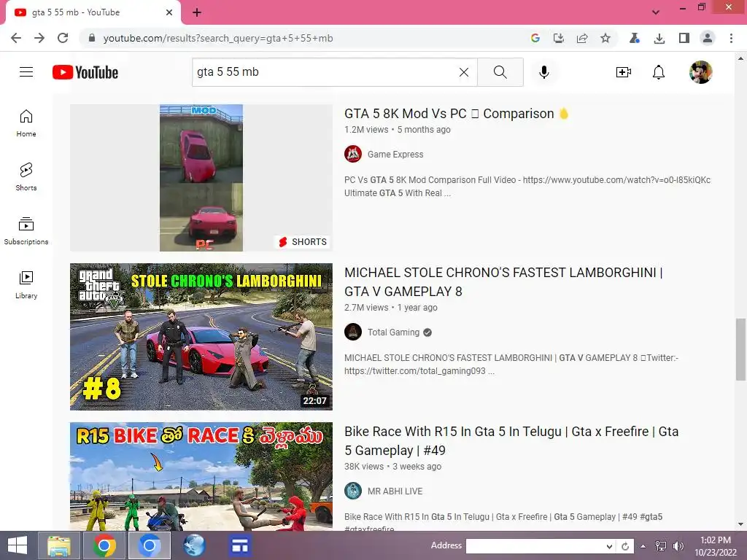
Task: Click the page vertical scrollbar thumb
Action: click(740, 349)
